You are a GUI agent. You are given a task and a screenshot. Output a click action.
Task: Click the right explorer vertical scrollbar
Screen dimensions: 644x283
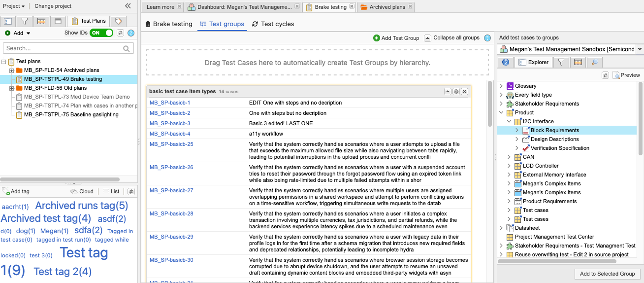(641, 118)
